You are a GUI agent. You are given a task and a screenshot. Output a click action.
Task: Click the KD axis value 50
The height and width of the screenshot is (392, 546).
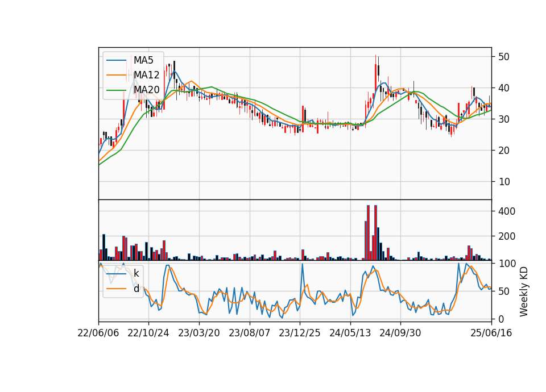tap(503, 291)
